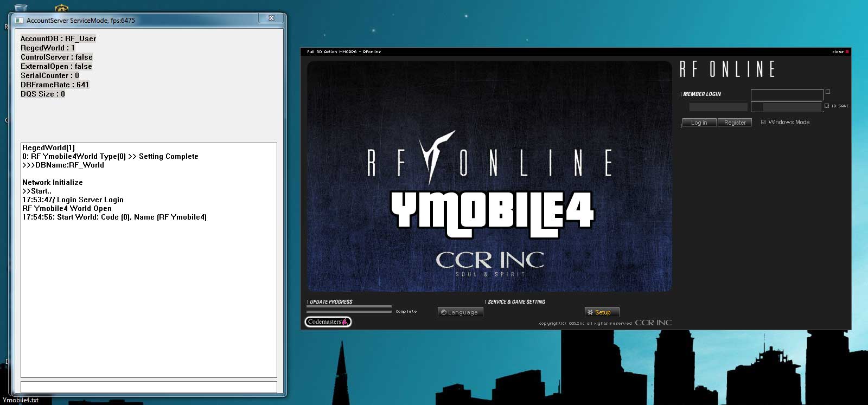Open the Setup game settings button

602,312
